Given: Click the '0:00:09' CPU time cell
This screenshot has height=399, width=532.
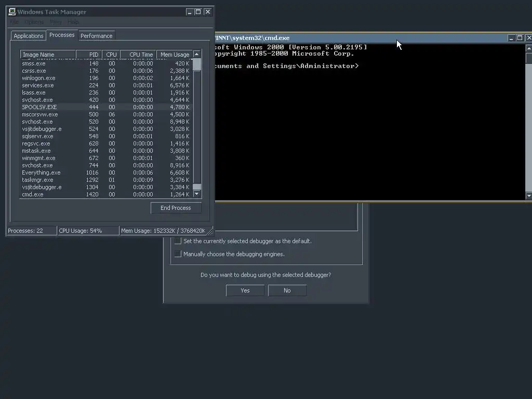Looking at the screenshot, I should click(143, 180).
